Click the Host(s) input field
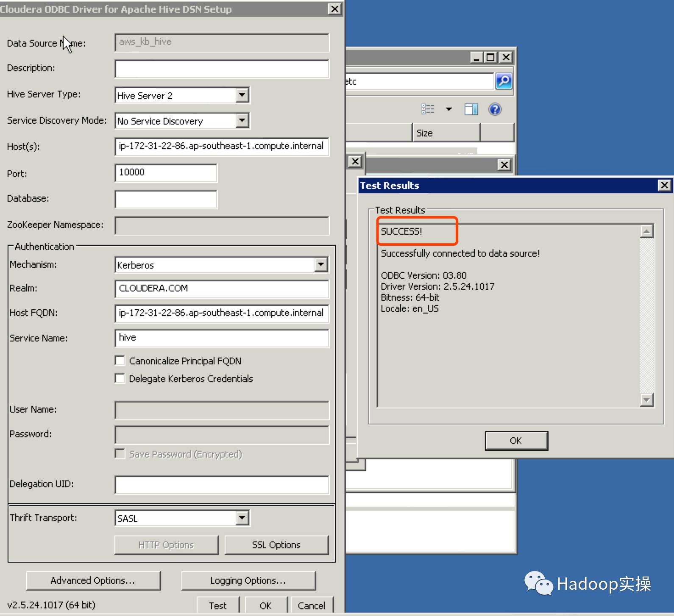 coord(222,147)
